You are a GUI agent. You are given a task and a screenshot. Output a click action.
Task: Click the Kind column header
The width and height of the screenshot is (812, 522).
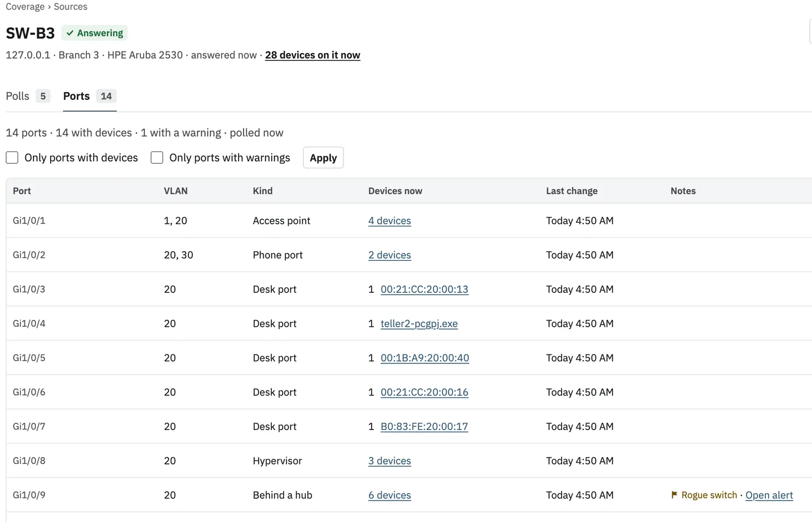263,191
